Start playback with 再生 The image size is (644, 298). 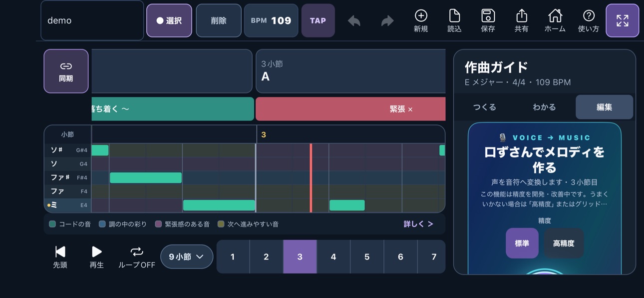click(97, 257)
